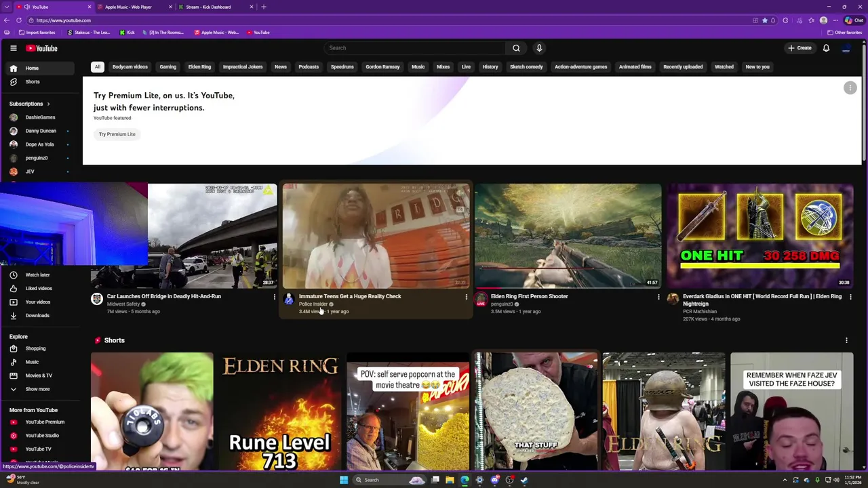Open the browser settings and more ellipsis
This screenshot has width=868, height=488.
pyautogui.click(x=836, y=20)
